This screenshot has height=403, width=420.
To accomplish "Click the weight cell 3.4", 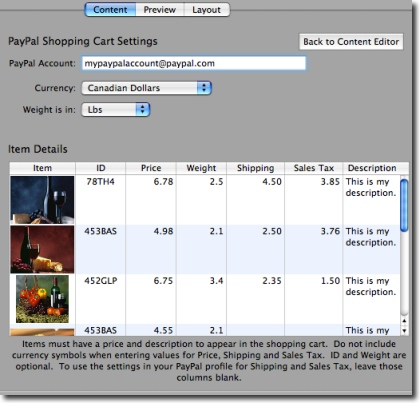I will 216,281.
